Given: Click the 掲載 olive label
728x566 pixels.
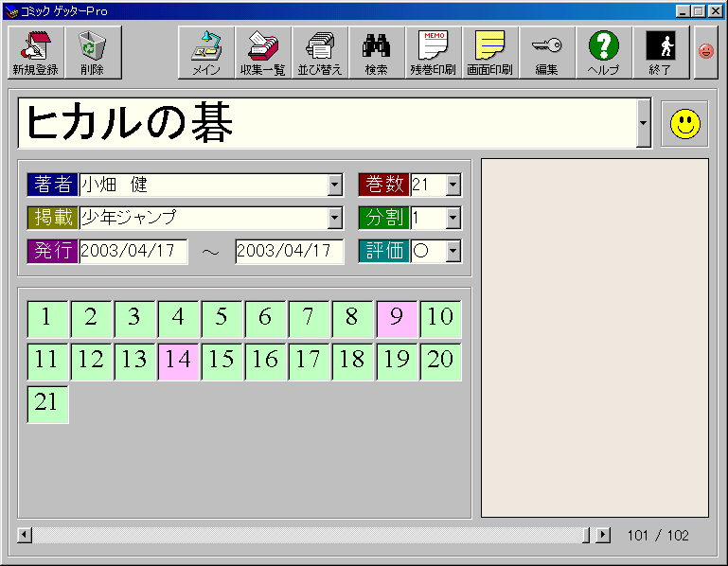Looking at the screenshot, I should coord(53,219).
